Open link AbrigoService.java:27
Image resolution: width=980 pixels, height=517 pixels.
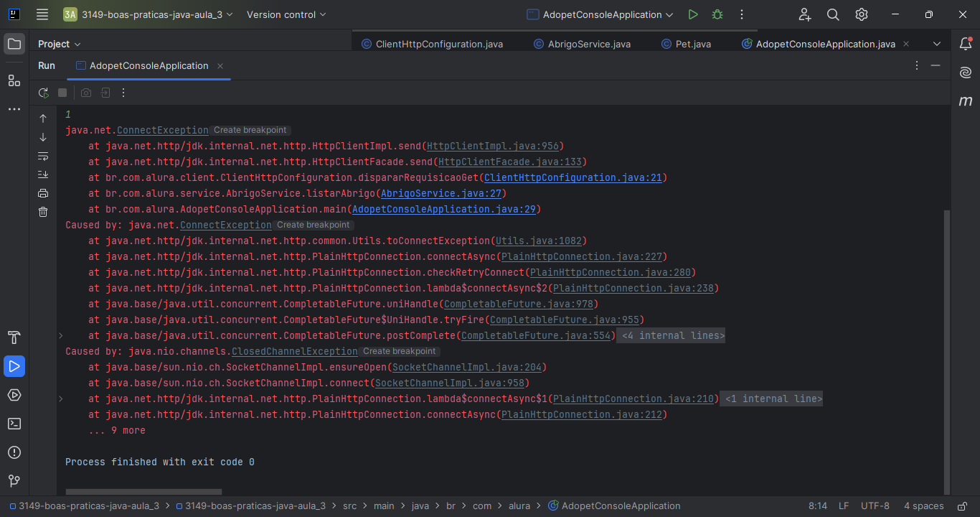coord(441,193)
